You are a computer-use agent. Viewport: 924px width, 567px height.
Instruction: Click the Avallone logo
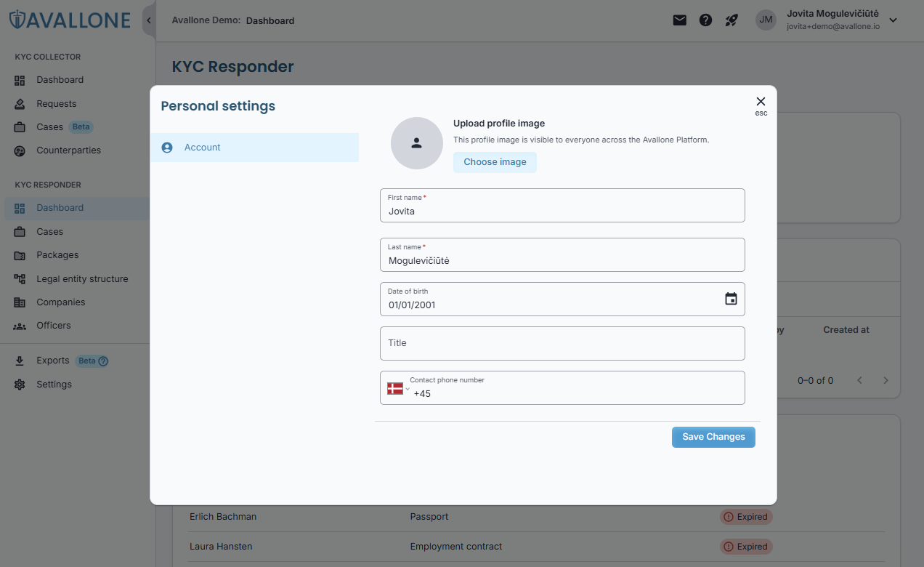point(70,20)
